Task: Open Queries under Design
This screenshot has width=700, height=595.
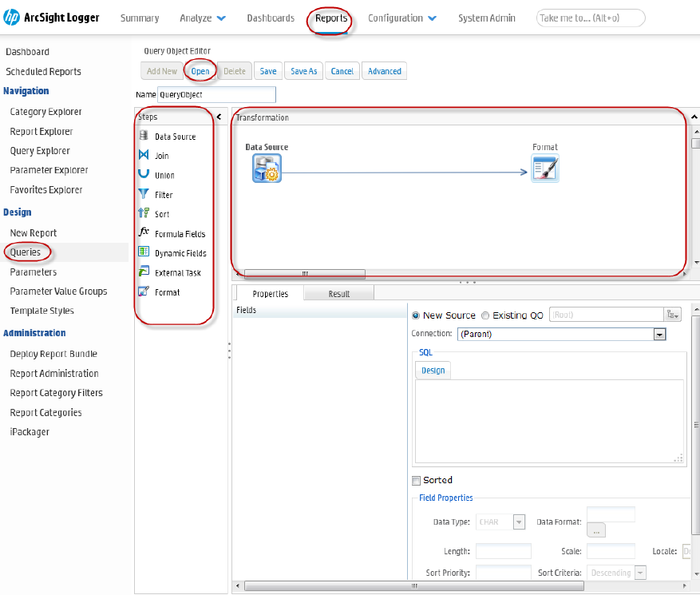Action: (x=25, y=252)
